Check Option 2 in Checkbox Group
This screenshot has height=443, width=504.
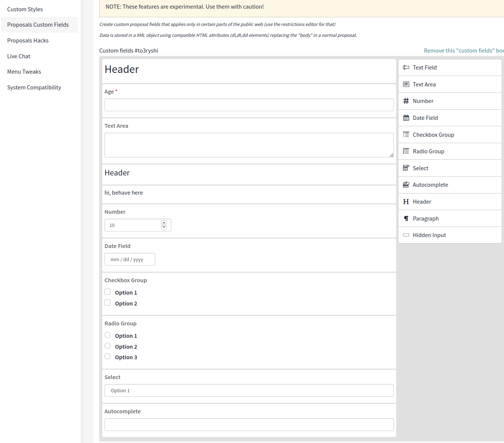click(x=107, y=302)
